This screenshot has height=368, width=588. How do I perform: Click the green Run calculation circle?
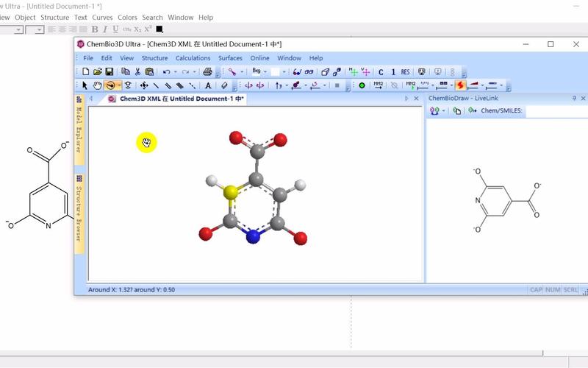(x=362, y=85)
